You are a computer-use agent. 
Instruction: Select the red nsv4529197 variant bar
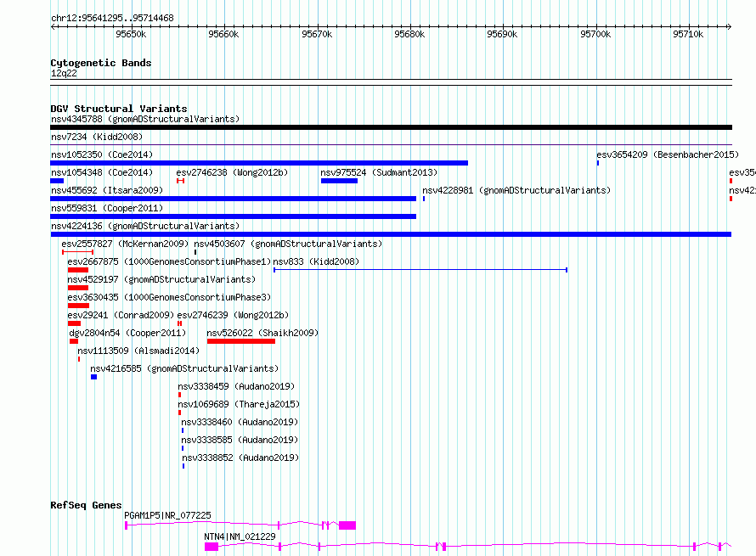pos(78,288)
